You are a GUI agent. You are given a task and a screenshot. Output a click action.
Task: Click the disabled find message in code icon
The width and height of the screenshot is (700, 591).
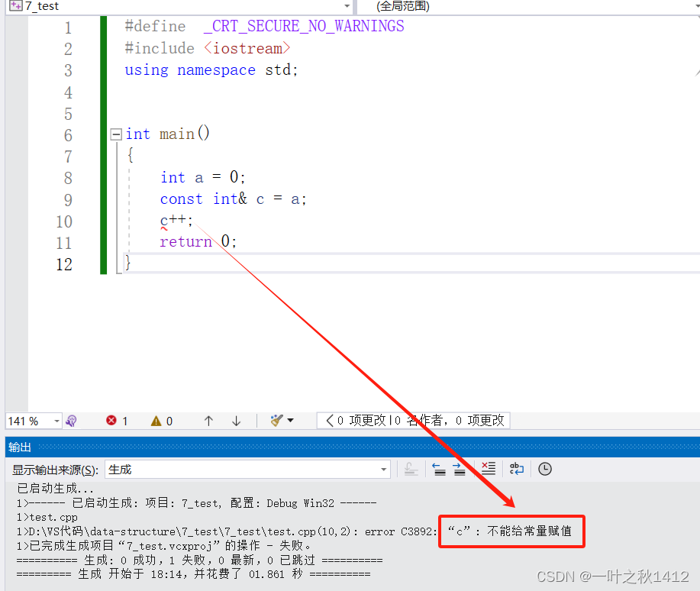tap(411, 469)
